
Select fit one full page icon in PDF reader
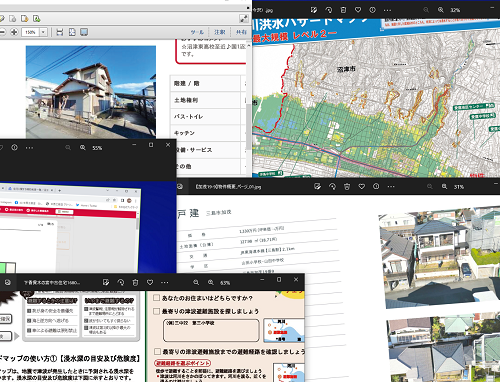[72, 32]
